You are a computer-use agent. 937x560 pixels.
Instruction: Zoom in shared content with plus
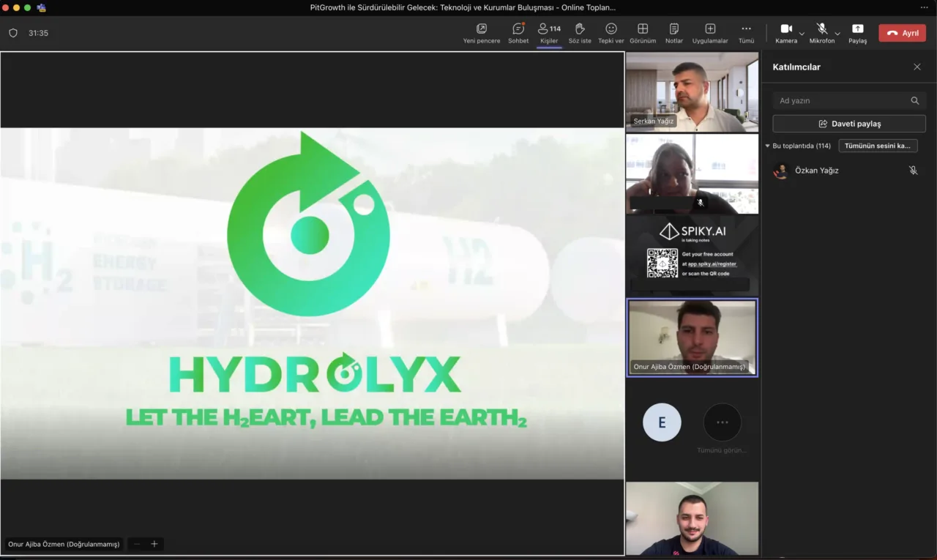click(x=154, y=544)
